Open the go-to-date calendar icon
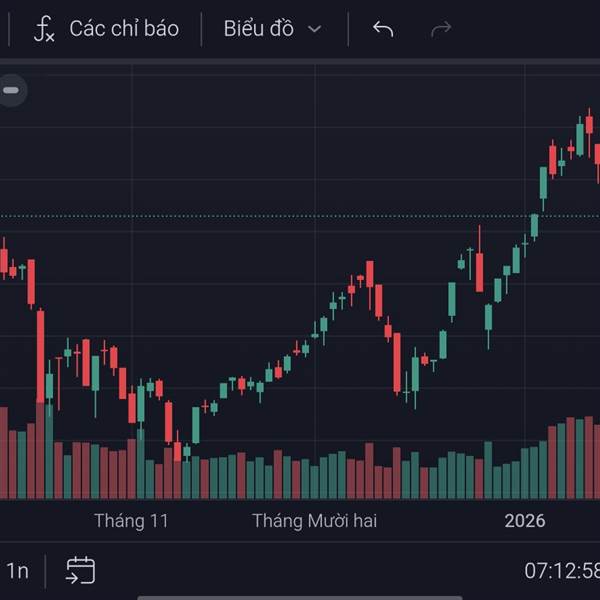 (80, 571)
